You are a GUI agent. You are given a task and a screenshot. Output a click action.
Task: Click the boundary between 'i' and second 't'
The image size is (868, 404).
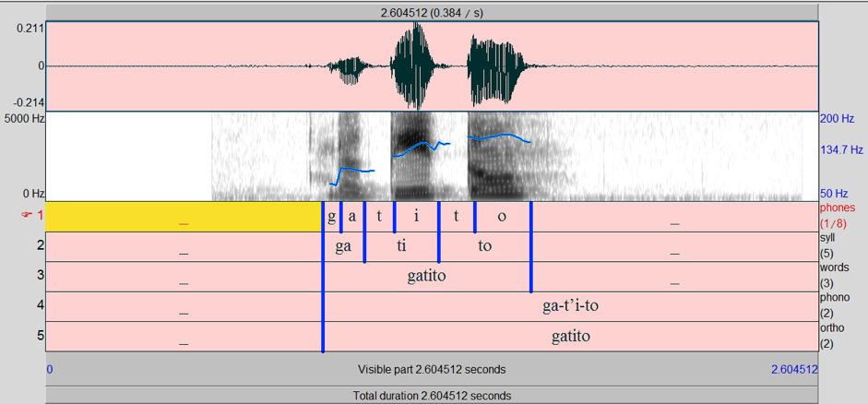pos(438,217)
